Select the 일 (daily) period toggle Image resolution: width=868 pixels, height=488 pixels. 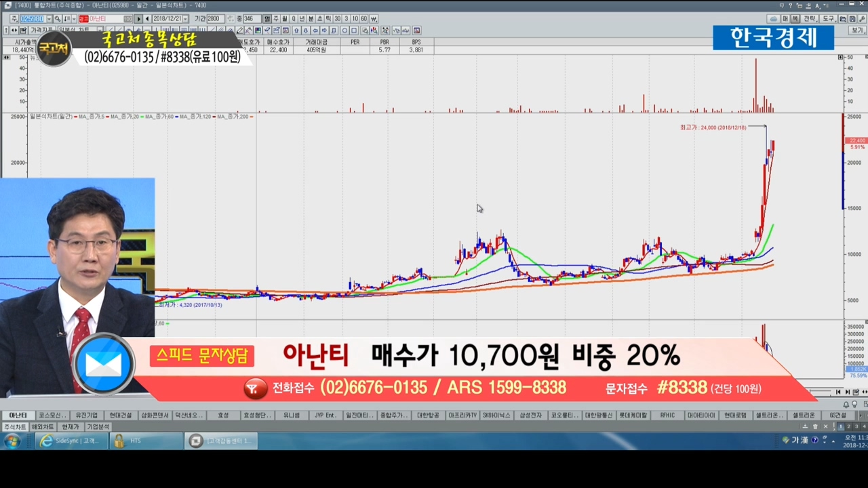coord(267,19)
